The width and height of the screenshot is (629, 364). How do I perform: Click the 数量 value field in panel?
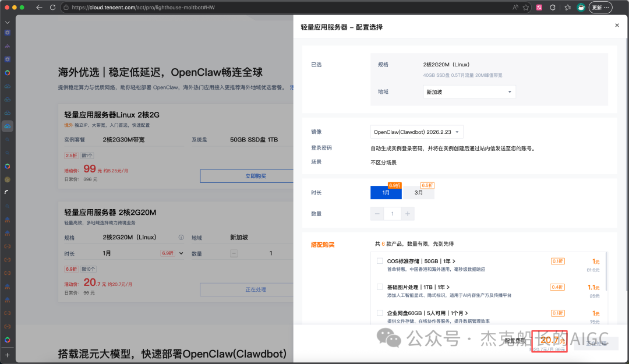tap(393, 214)
